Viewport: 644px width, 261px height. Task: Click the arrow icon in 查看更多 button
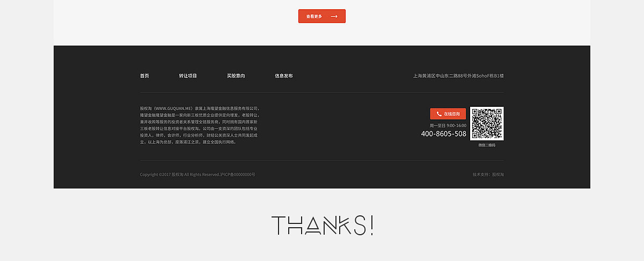point(334,16)
